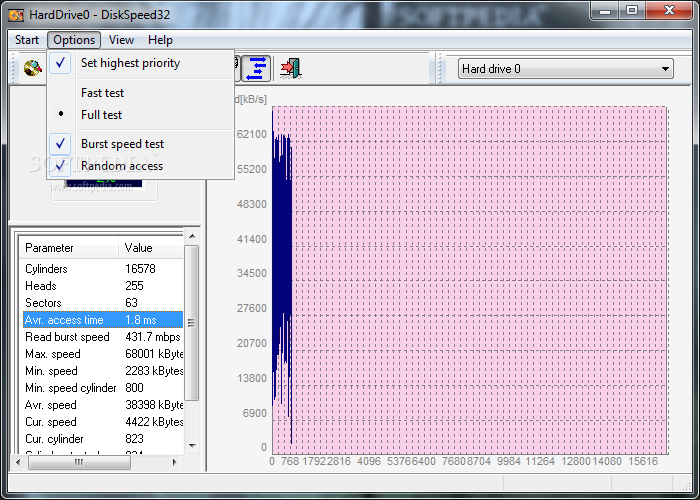Select the Cur. cylinder row
The width and height of the screenshot is (700, 500).
click(x=103, y=439)
